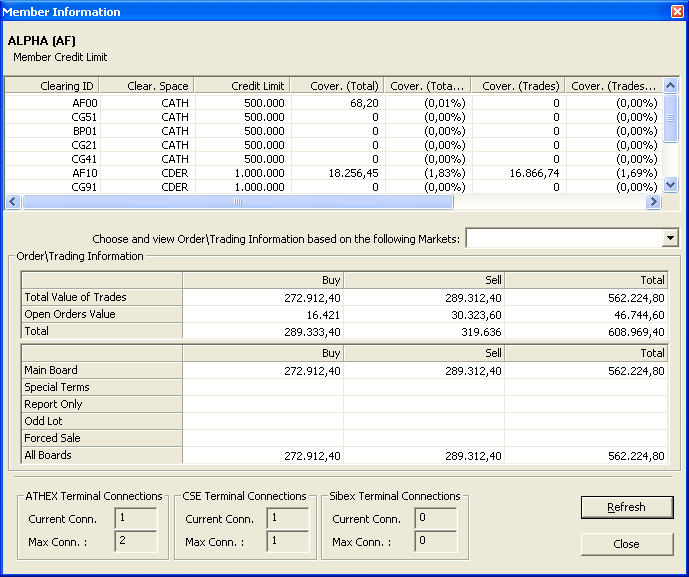Click Sibex Max Conn. field

point(436,541)
